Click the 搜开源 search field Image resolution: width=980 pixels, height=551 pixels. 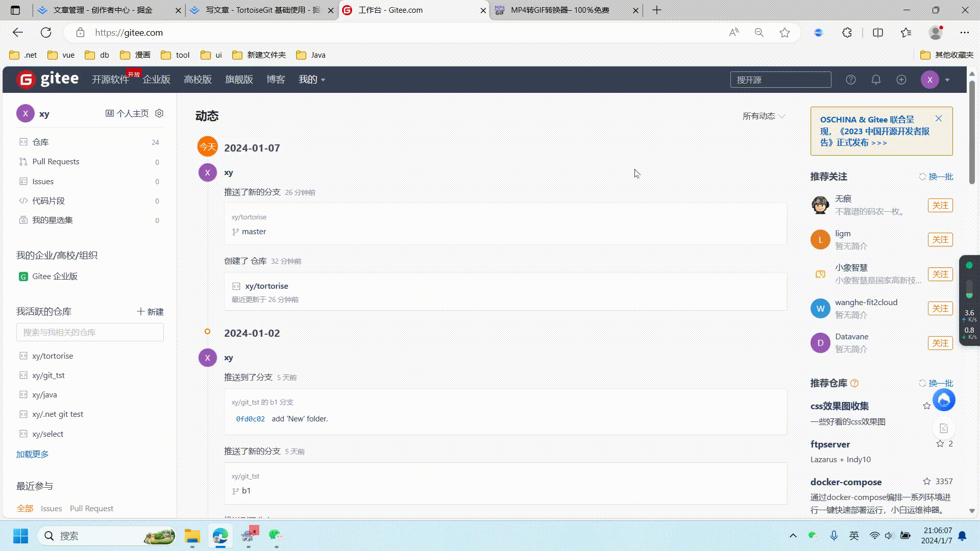[780, 80]
